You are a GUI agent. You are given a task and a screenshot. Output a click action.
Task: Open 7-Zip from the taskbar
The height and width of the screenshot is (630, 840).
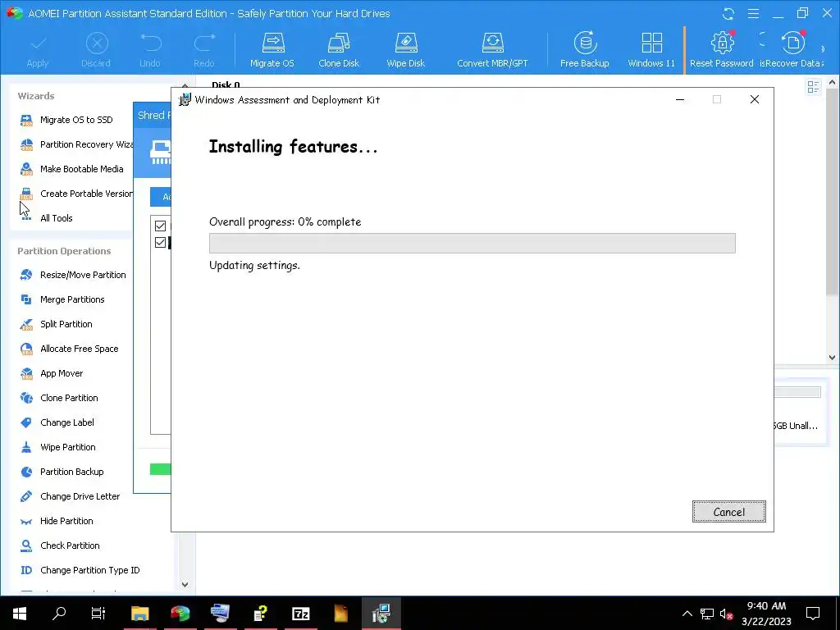coord(300,614)
